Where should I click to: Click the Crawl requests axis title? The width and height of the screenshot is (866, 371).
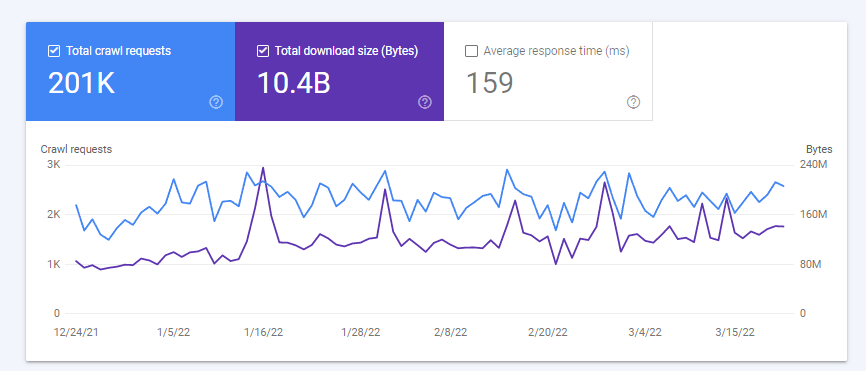coord(76,149)
